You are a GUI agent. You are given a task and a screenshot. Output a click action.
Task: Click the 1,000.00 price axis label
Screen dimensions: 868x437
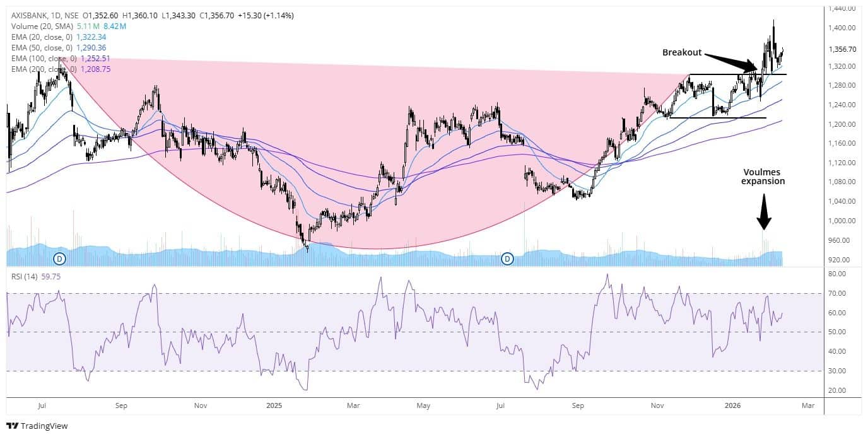(842, 221)
